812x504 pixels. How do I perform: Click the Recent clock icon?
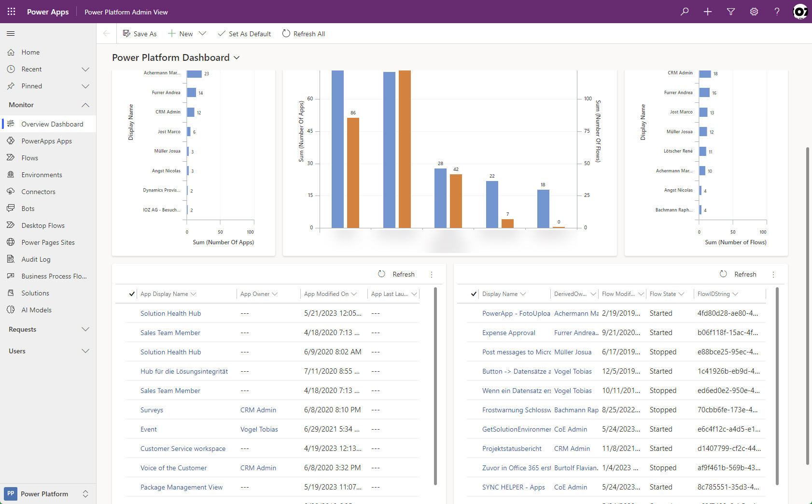pyautogui.click(x=11, y=69)
